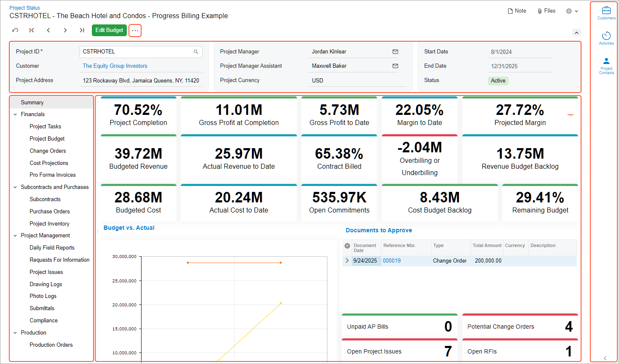The width and height of the screenshot is (619, 364).
Task: Open the Note for this project
Action: tap(516, 11)
